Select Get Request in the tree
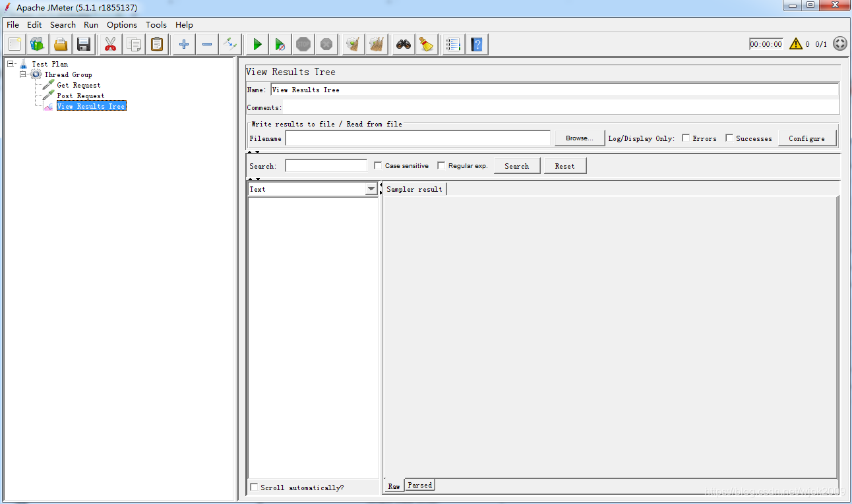 coord(78,85)
